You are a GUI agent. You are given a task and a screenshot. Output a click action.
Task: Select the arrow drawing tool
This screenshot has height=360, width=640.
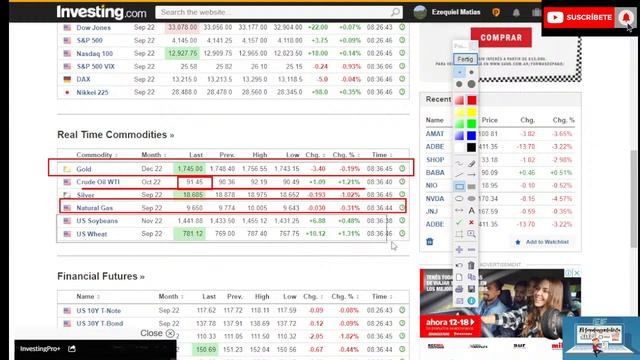[x=471, y=175]
